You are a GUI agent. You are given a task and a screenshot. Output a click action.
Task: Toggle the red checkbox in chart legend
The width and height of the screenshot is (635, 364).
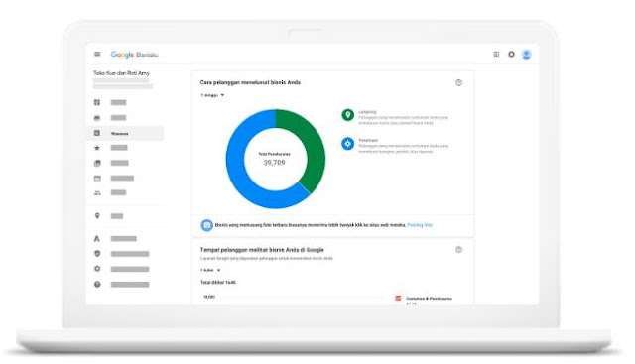(x=398, y=298)
